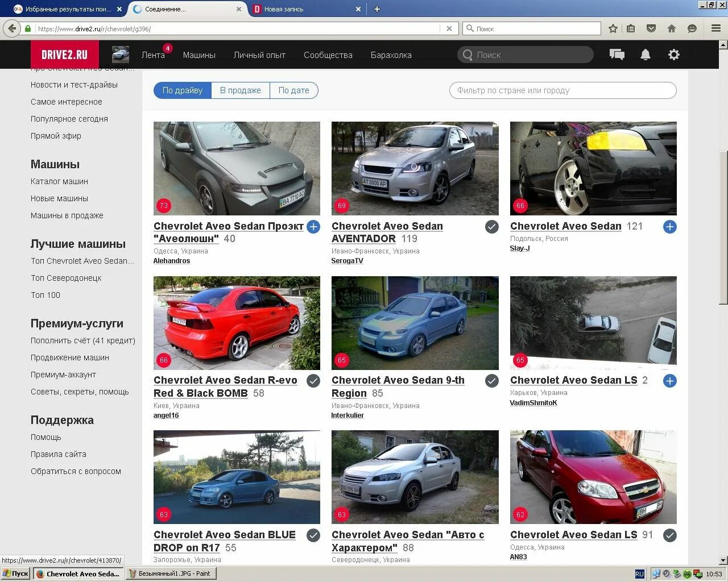Open the red R-evo Aveo car thumbnail

237,323
